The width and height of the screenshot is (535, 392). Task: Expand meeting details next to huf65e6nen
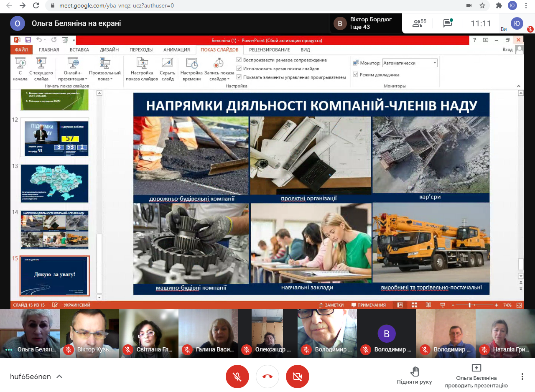tap(59, 377)
